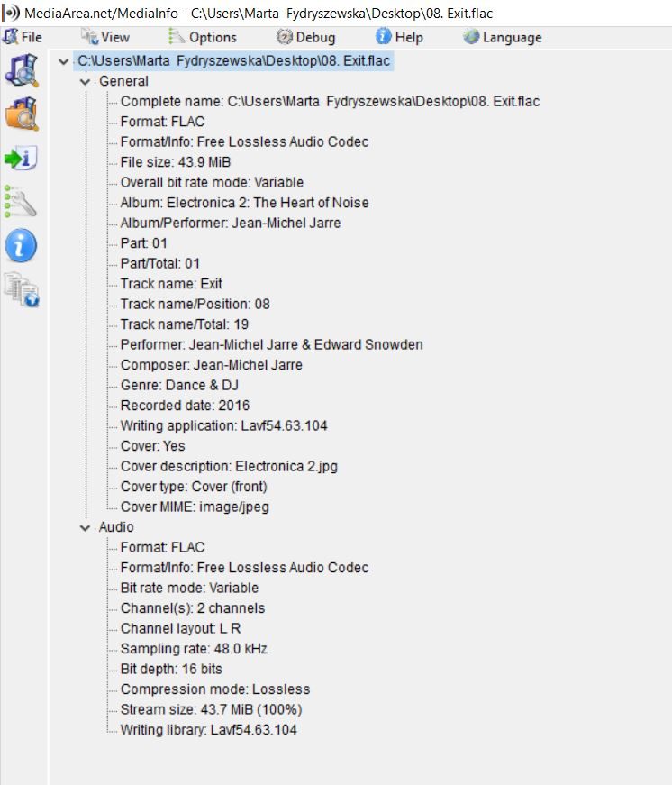Image resolution: width=672 pixels, height=785 pixels.
Task: Select Channel(s): 2 channels row
Action: click(x=193, y=608)
